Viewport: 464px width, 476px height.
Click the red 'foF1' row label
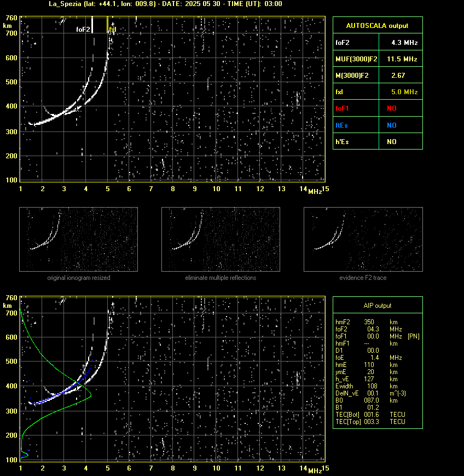coord(342,108)
